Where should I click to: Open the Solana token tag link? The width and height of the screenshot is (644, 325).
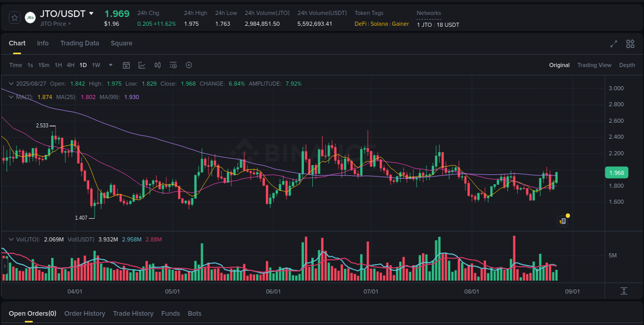[x=380, y=24]
